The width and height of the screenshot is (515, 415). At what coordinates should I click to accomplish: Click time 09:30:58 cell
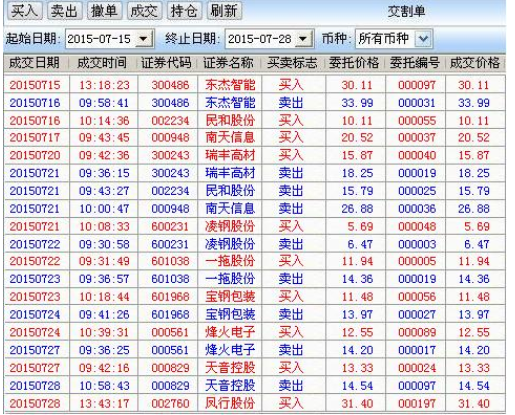point(104,244)
